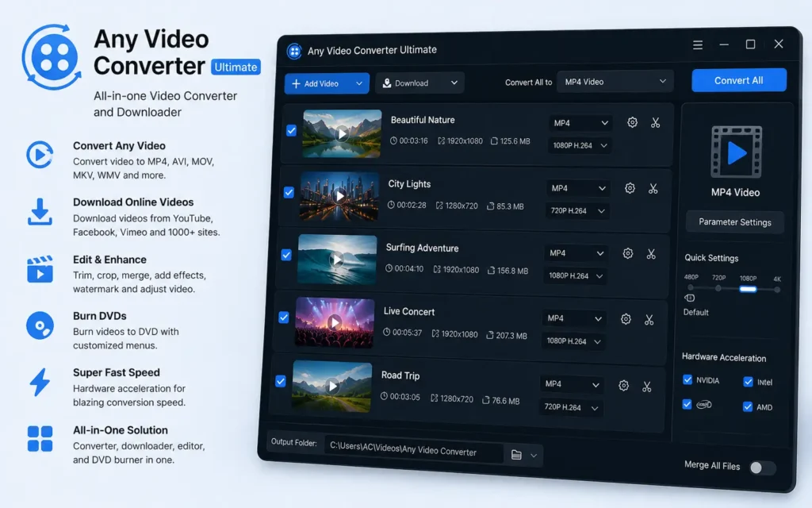Uncheck the Live Concert video checkbox

click(283, 317)
